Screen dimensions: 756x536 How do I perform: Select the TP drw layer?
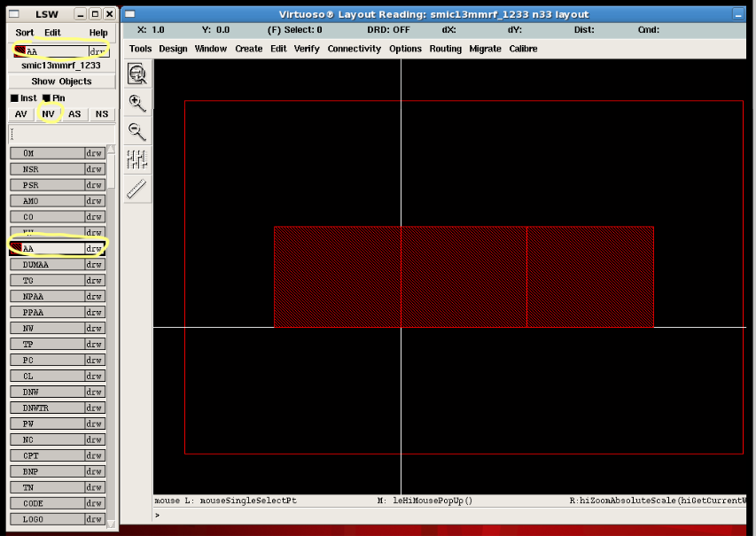(58, 344)
